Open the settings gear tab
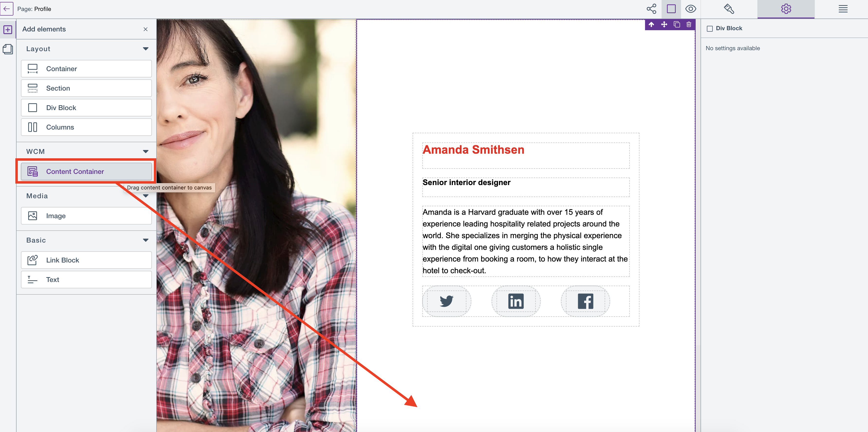 (786, 9)
